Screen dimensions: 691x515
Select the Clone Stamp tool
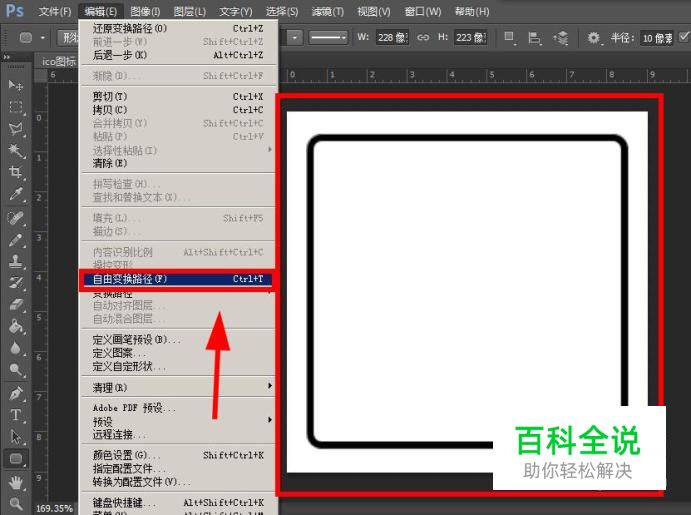click(16, 261)
